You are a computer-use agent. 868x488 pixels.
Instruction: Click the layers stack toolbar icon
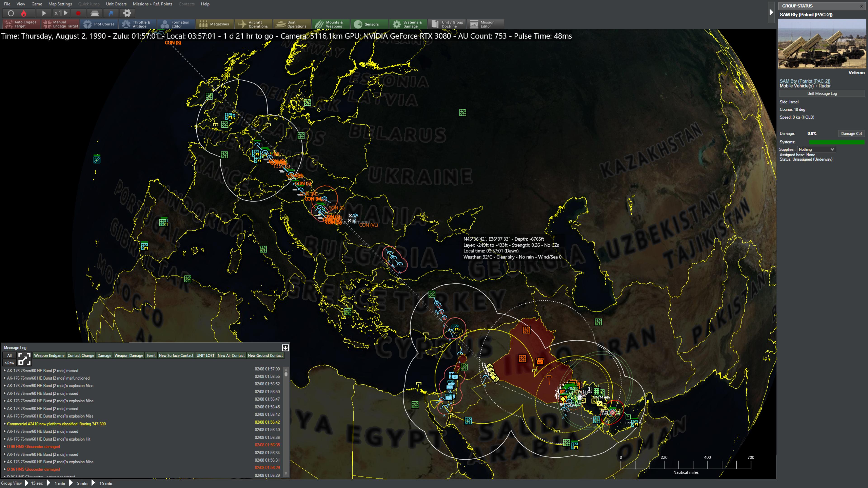95,13
